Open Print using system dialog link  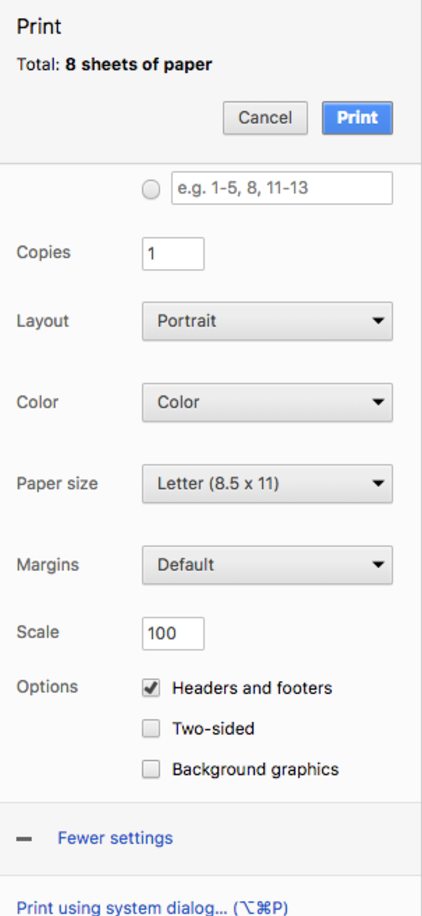tap(152, 907)
